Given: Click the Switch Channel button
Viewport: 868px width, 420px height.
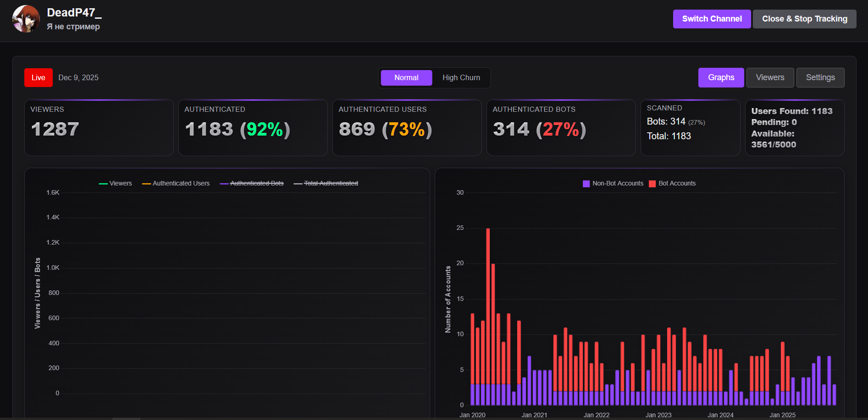Looking at the screenshot, I should click(x=712, y=19).
